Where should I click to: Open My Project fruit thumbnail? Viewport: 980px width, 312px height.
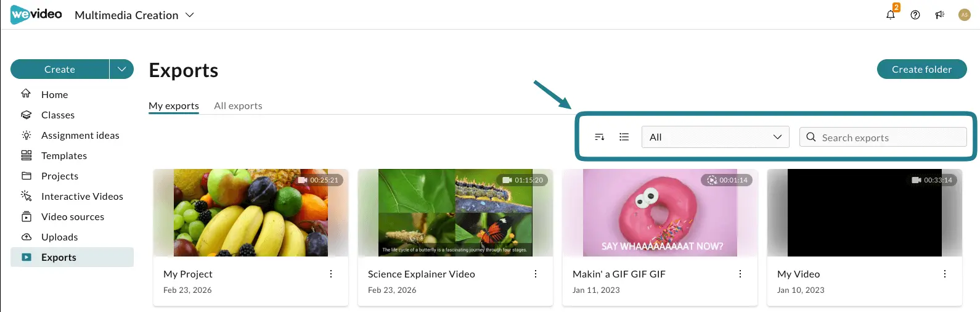(251, 213)
